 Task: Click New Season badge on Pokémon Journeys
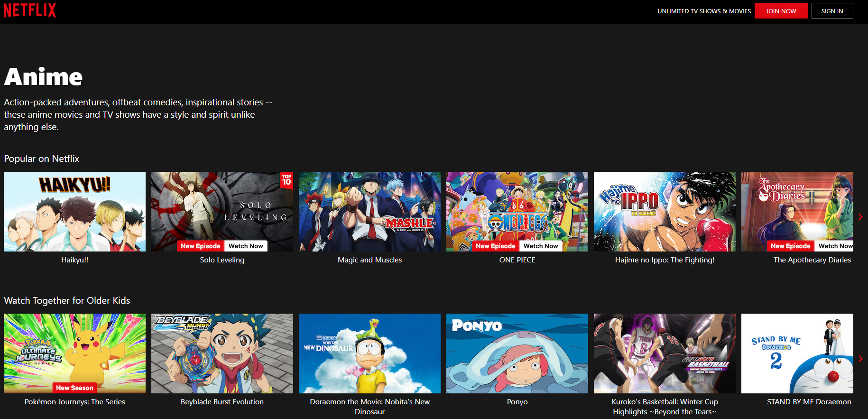pyautogui.click(x=74, y=388)
